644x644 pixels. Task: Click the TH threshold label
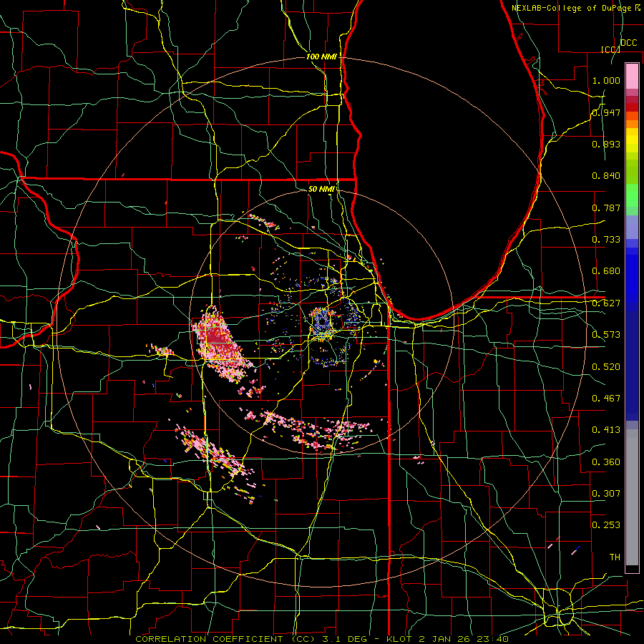pos(615,557)
